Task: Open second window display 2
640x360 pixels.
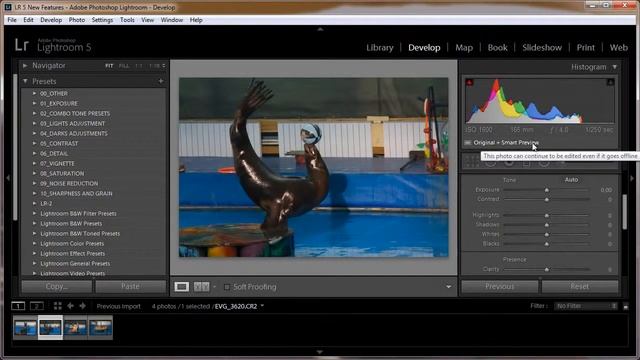Action: [x=37, y=306]
